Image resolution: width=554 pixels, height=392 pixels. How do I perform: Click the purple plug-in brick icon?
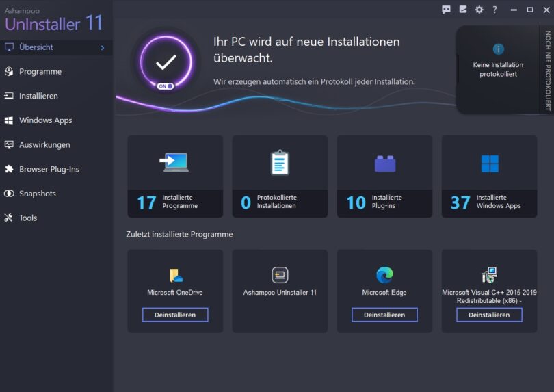(x=385, y=164)
